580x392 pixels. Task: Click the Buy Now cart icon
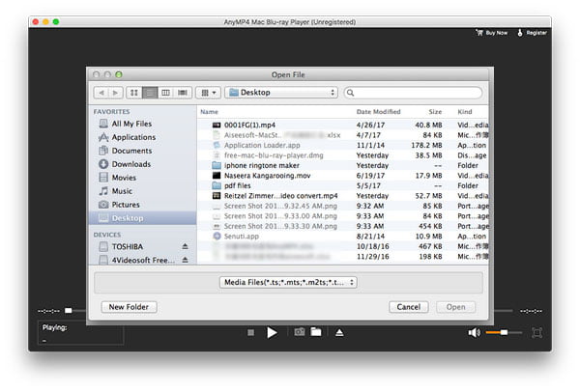tap(479, 33)
